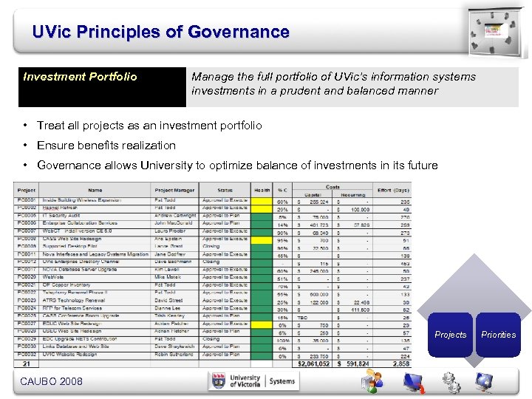The width and height of the screenshot is (532, 399).
Task: Click the Costs column header
Action: pyautogui.click(x=332, y=187)
